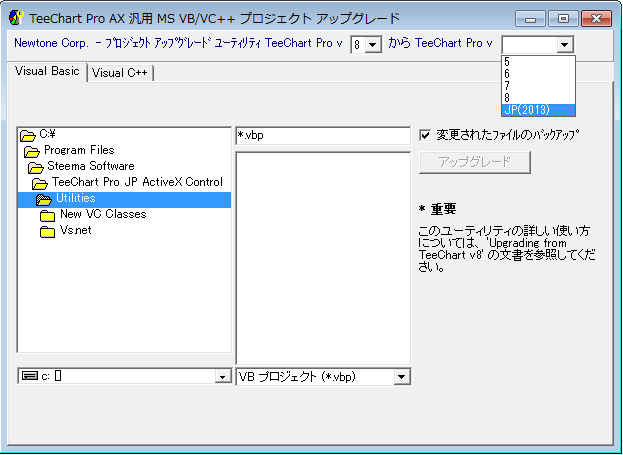Choose version 8 in the open dropdown list
Viewport: 623px width, 455px height.
[538, 98]
